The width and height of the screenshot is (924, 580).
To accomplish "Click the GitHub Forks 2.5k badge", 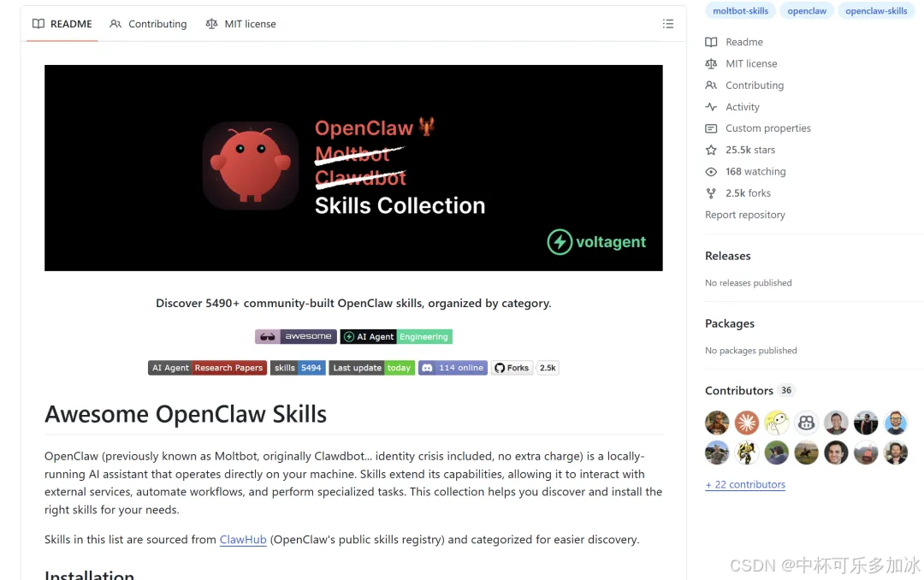I will pyautogui.click(x=524, y=367).
